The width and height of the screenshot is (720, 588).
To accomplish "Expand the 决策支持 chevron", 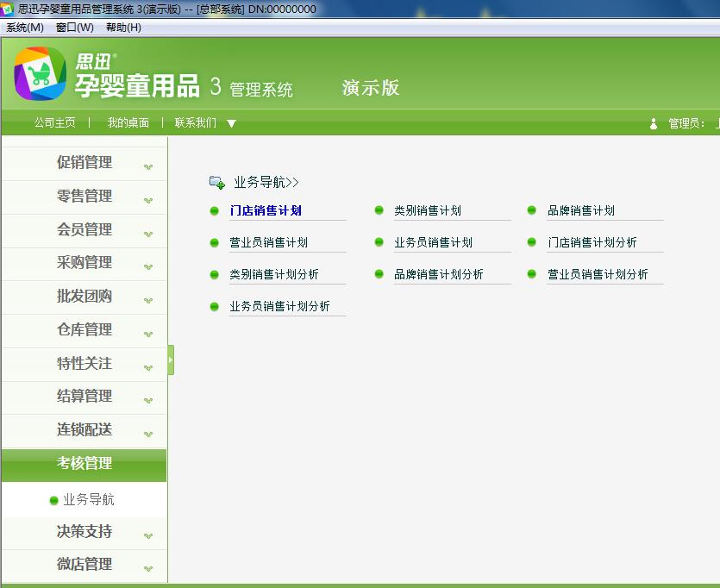I will (147, 535).
